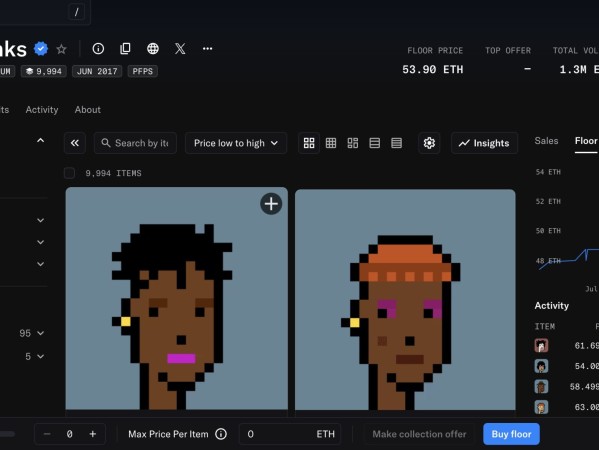This screenshot has height=450, width=599.
Task: Collapse filters with double chevron button
Action: click(75, 143)
